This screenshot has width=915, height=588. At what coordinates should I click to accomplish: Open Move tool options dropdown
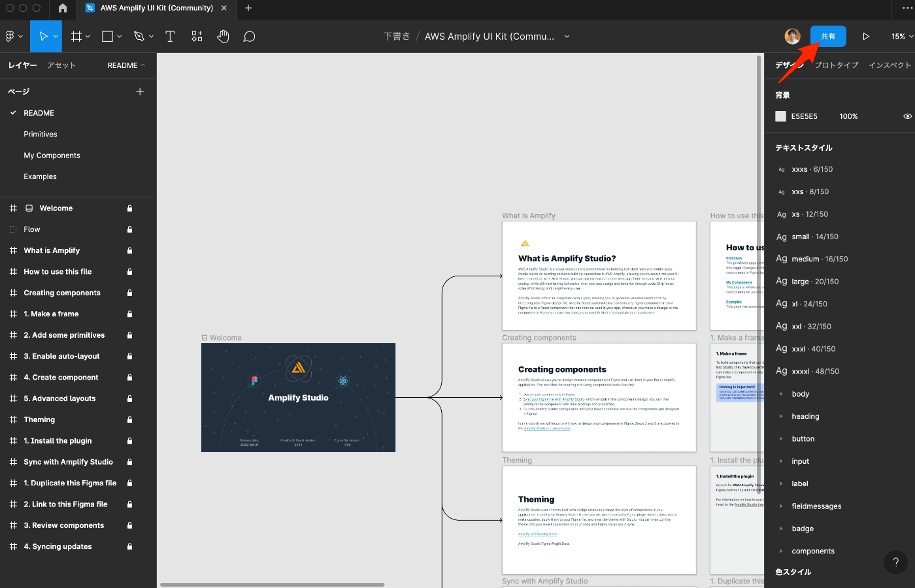click(56, 37)
